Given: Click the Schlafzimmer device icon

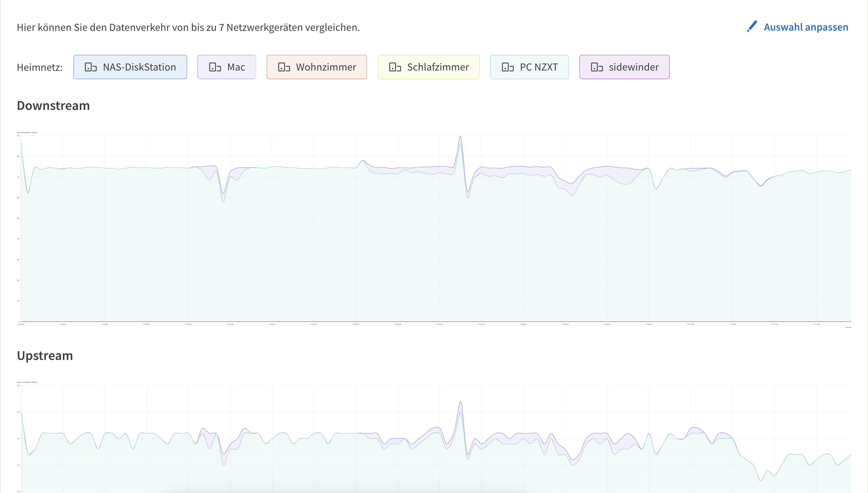Looking at the screenshot, I should coord(395,67).
